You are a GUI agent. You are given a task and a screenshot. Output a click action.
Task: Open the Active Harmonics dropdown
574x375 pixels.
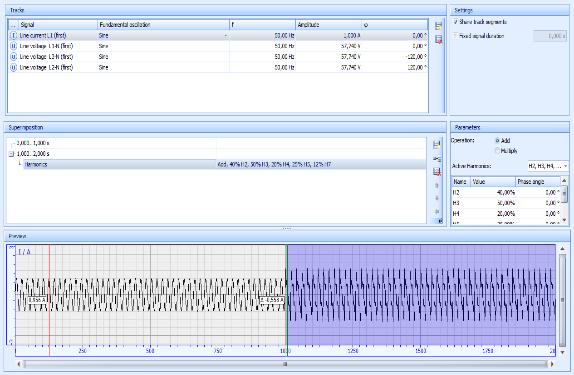pyautogui.click(x=566, y=166)
